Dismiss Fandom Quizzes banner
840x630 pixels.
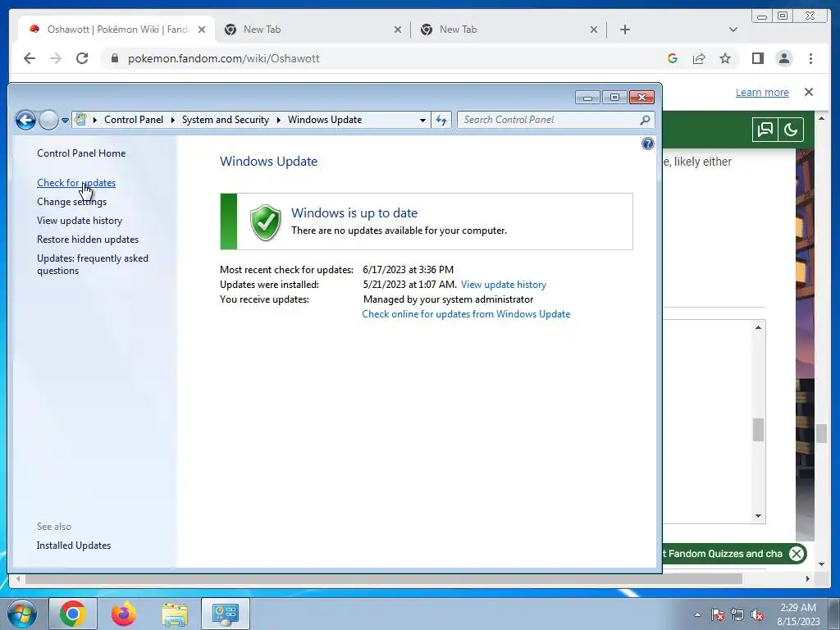[797, 554]
